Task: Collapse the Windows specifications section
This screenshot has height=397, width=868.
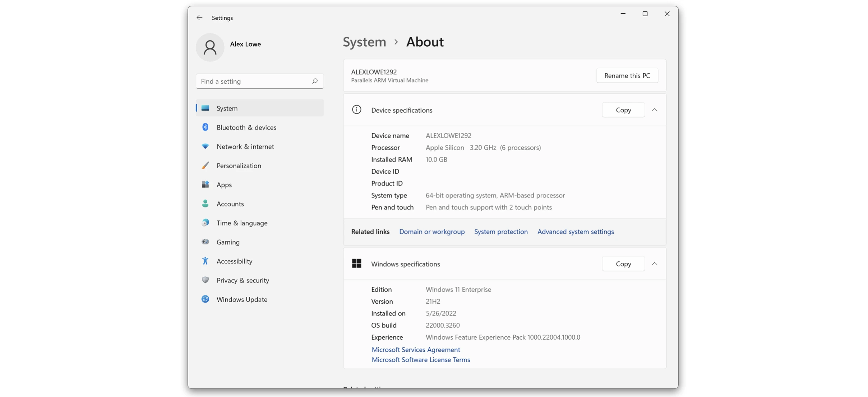Action: [655, 263]
